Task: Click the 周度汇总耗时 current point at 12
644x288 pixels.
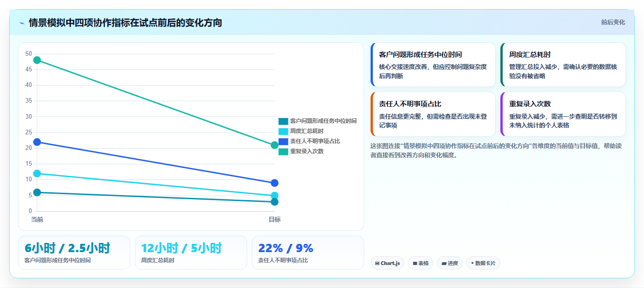Action: [x=37, y=173]
